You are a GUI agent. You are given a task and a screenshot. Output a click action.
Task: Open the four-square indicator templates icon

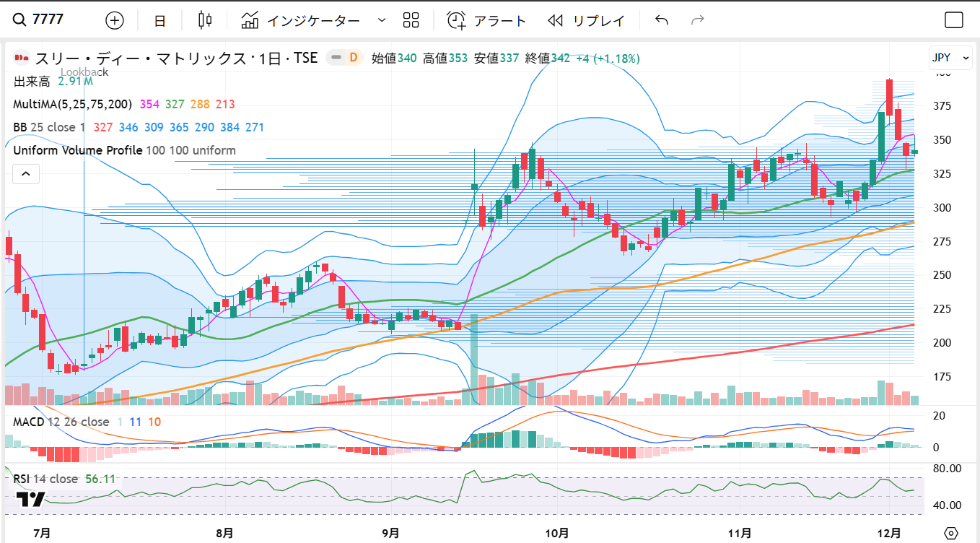411,20
